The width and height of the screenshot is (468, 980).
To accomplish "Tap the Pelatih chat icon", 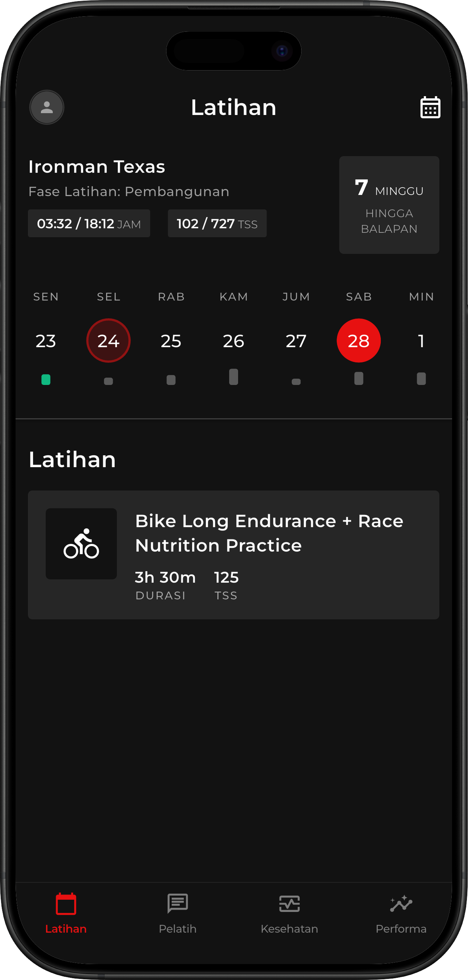I will click(177, 904).
